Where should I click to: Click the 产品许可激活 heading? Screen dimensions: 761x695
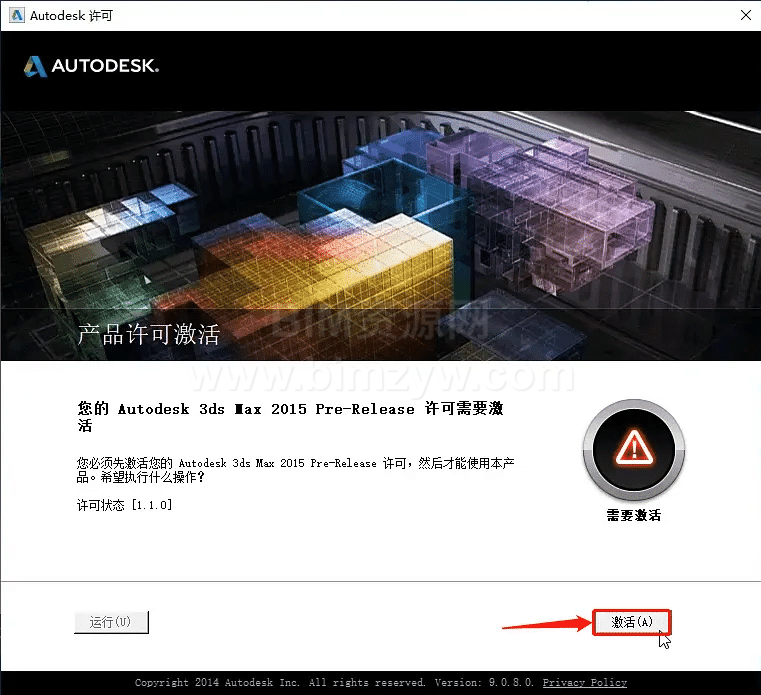click(149, 334)
